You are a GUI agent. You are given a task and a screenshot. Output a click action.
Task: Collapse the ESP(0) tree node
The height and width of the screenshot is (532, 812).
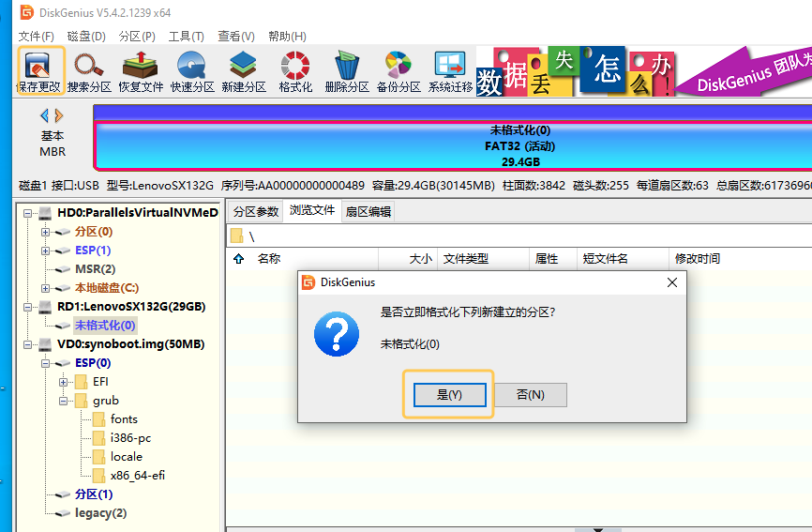click(46, 363)
